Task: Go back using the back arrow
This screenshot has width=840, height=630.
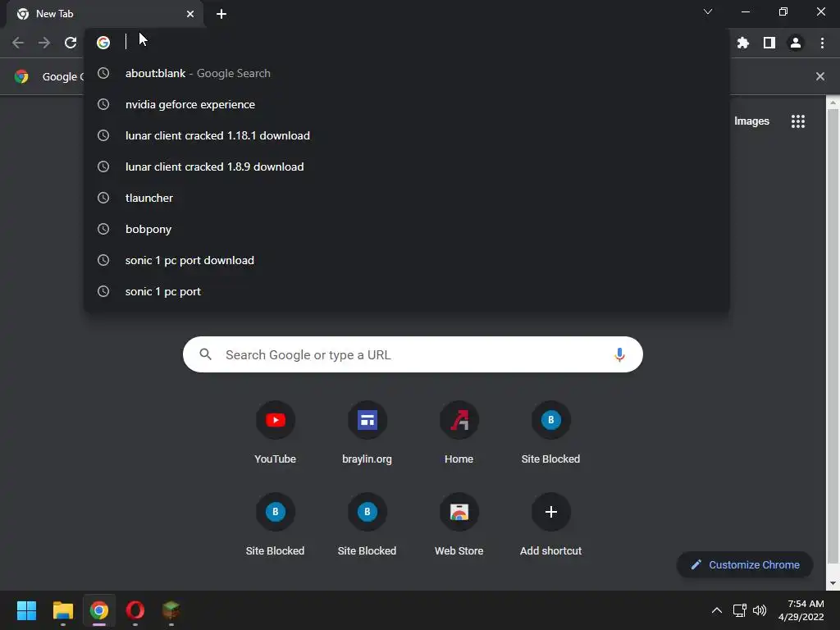Action: coord(18,43)
